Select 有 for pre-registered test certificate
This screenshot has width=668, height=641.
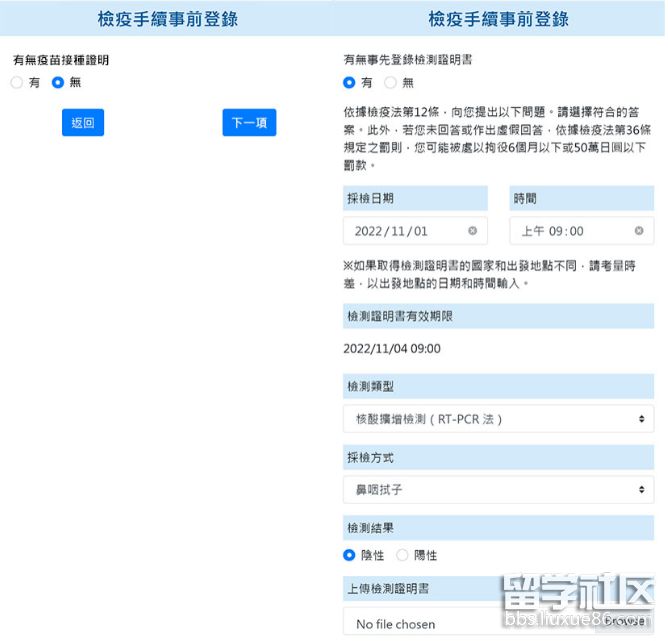pyautogui.click(x=349, y=83)
